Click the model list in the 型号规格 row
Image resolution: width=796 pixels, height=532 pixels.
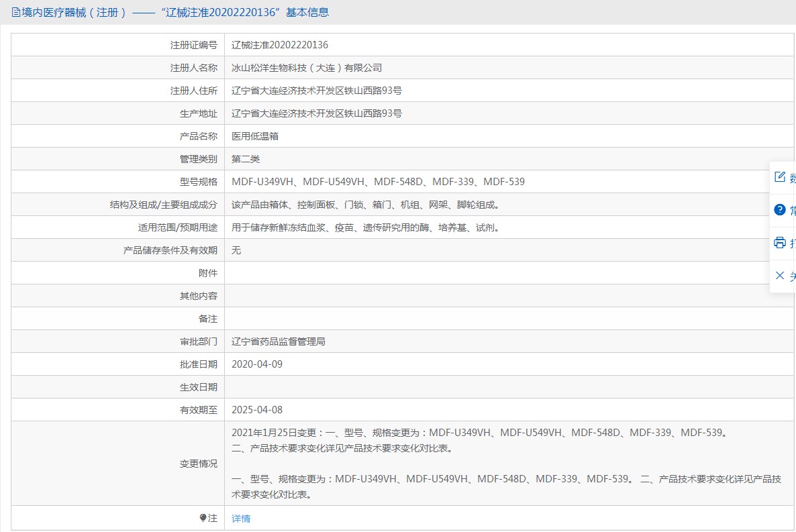click(379, 182)
